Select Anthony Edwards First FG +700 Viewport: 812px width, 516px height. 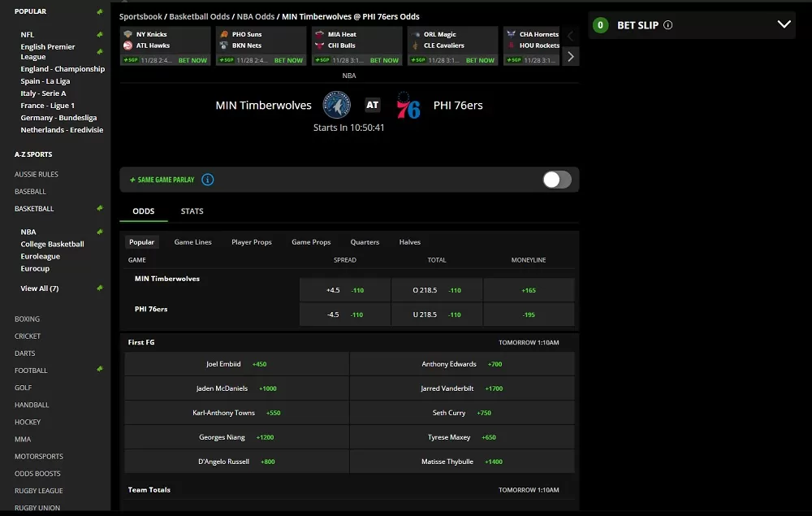(462, 364)
